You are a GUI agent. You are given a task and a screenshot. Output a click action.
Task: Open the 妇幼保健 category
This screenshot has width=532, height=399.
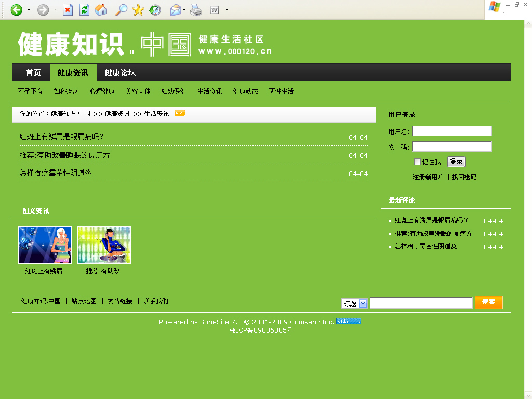174,91
